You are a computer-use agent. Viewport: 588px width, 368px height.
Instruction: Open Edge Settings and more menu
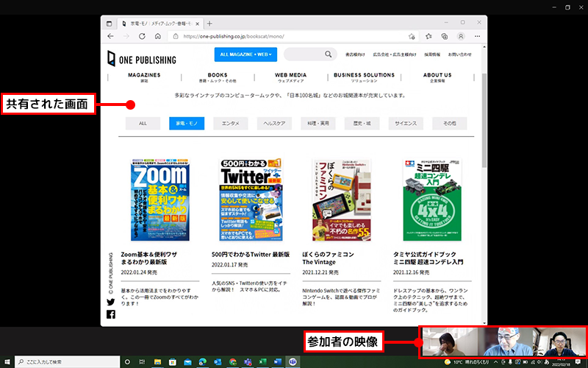(477, 36)
